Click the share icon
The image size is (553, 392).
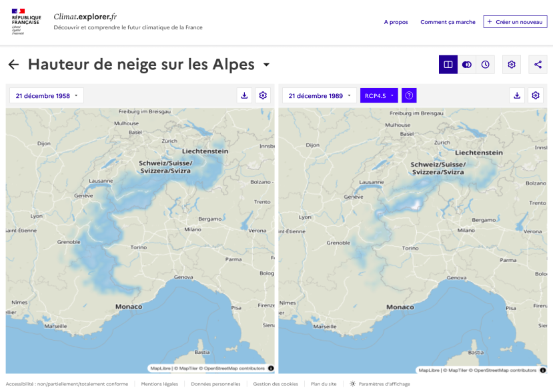coord(538,65)
